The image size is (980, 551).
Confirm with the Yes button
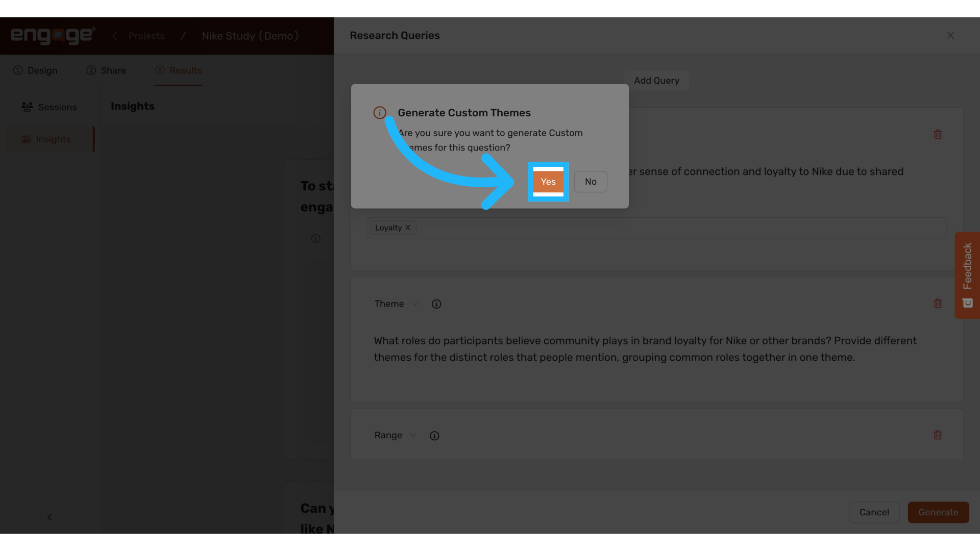[548, 182]
